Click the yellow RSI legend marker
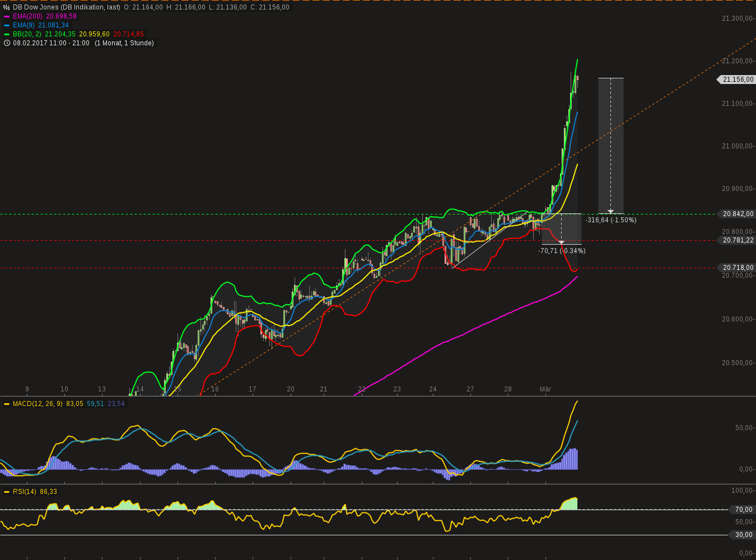This screenshot has width=756, height=560. [6, 492]
